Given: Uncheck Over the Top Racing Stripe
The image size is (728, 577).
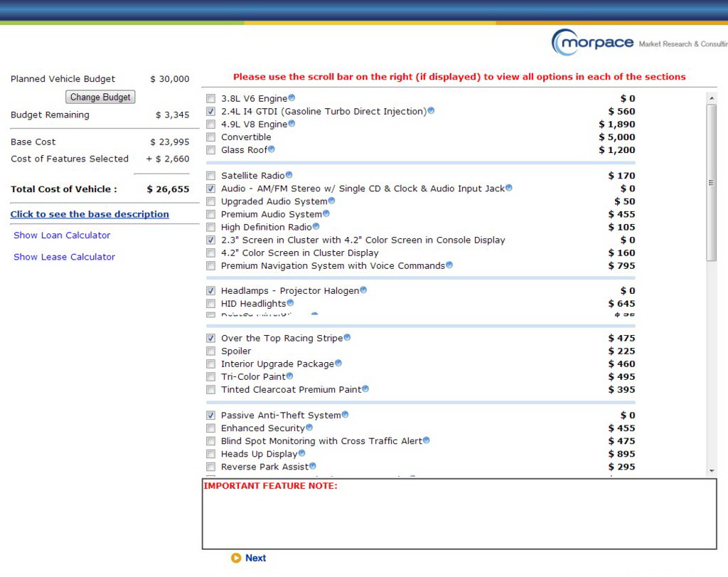Looking at the screenshot, I should pos(210,338).
